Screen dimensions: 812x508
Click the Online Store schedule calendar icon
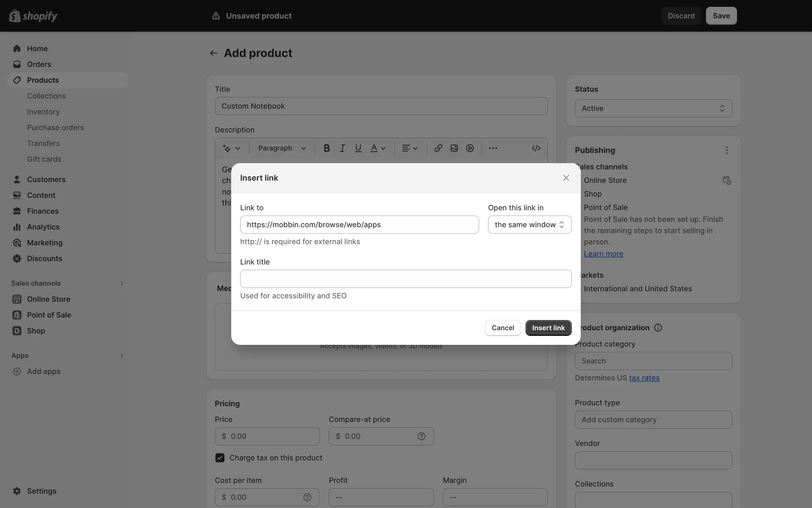(727, 180)
